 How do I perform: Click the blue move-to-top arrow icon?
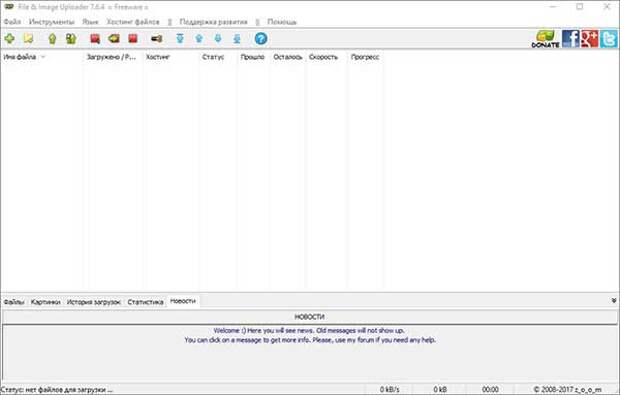pos(180,38)
